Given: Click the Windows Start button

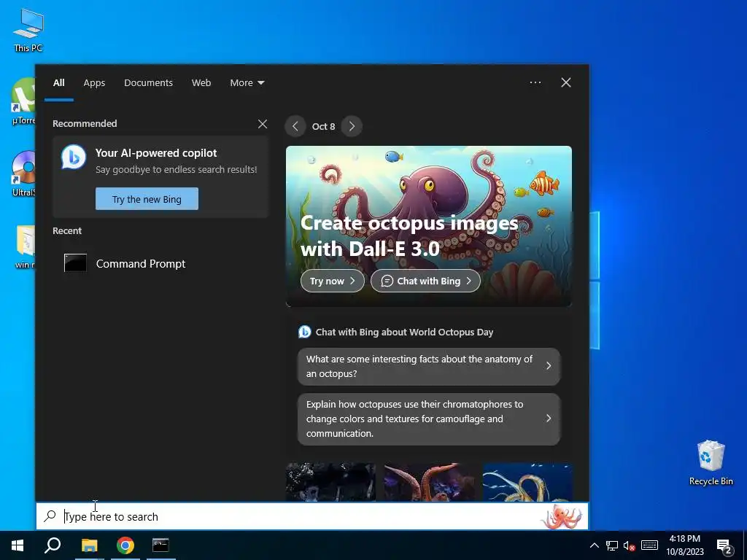Looking at the screenshot, I should point(18,545).
